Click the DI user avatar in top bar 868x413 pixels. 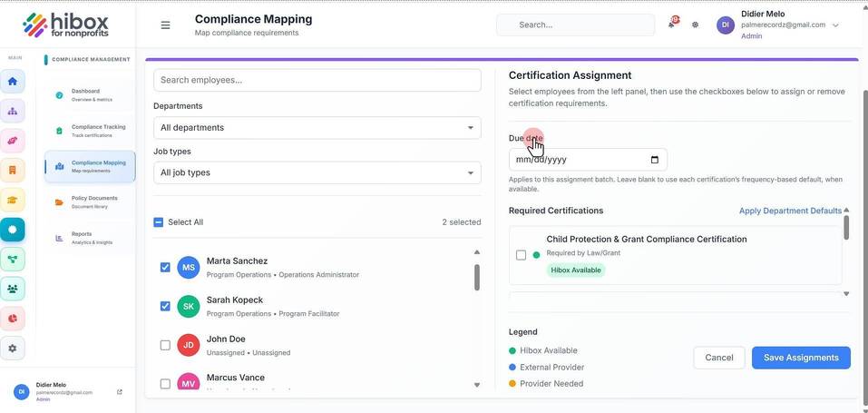pos(726,25)
